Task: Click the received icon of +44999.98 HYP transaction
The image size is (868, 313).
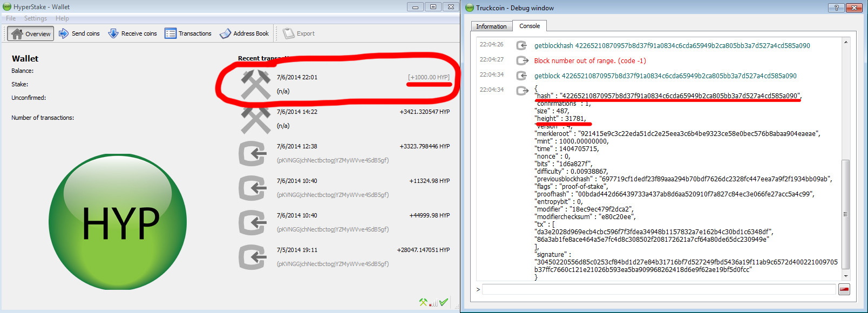Action: pyautogui.click(x=253, y=223)
